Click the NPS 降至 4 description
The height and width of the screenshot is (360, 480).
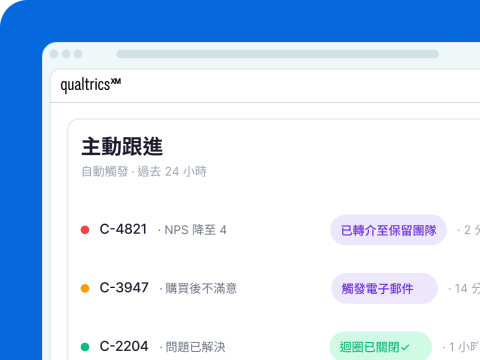click(x=196, y=230)
